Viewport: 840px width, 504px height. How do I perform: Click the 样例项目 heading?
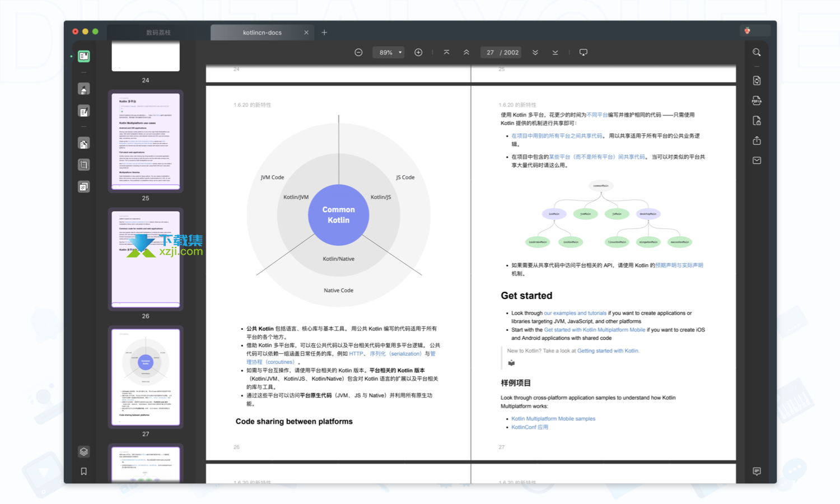pos(516,383)
